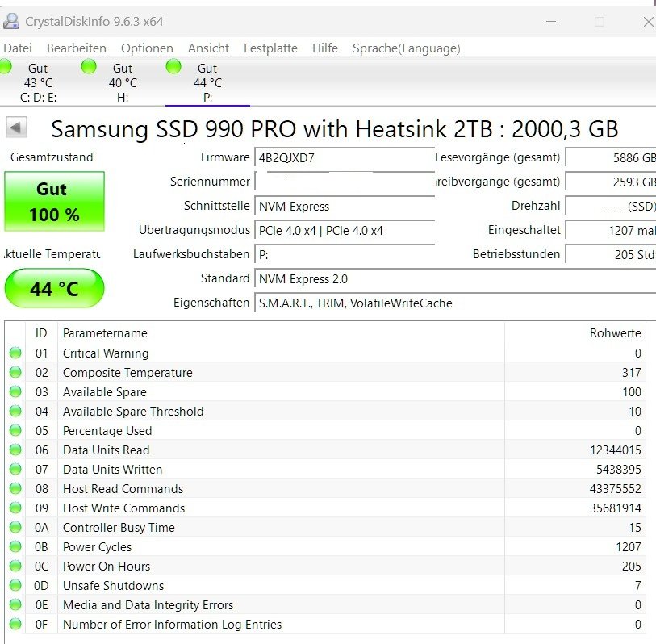This screenshot has height=644, width=656.
Task: Click the Eingeschaltet value 1207 mal
Action: tap(611, 231)
